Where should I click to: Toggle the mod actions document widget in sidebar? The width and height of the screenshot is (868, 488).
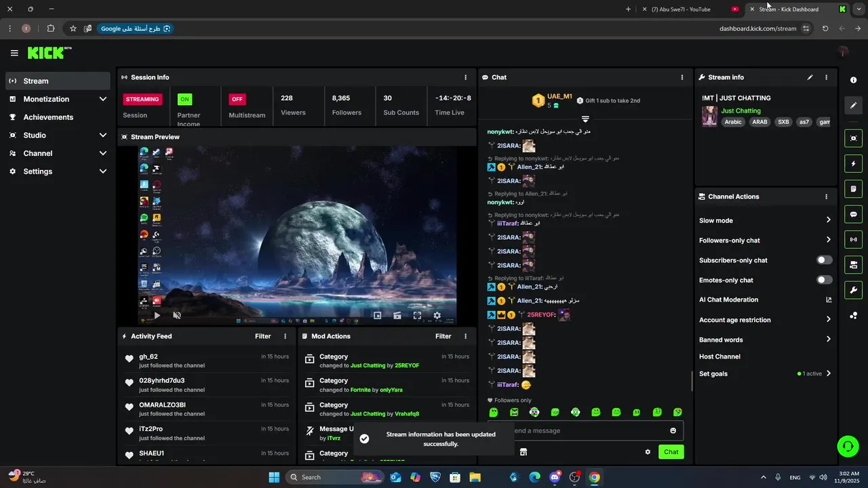pyautogui.click(x=853, y=188)
